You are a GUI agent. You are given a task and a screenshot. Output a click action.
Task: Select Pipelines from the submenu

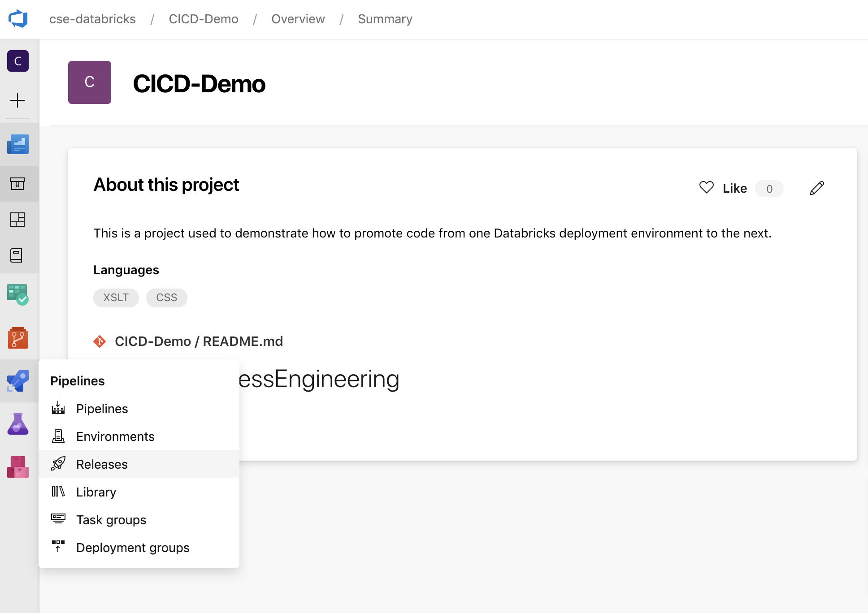click(x=101, y=408)
